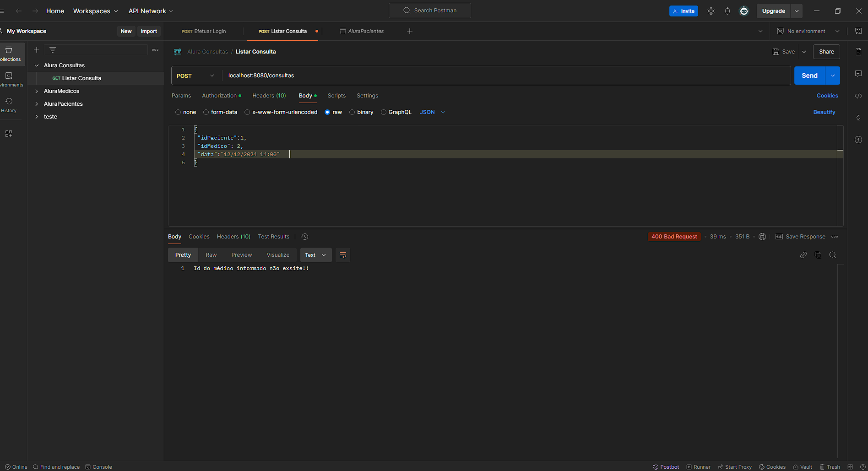Open the No environment selector

click(808, 31)
